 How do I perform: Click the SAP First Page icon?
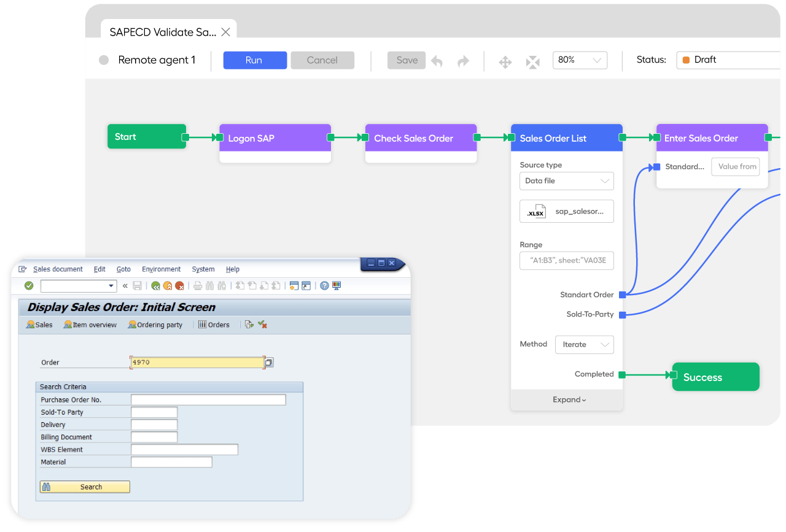240,286
